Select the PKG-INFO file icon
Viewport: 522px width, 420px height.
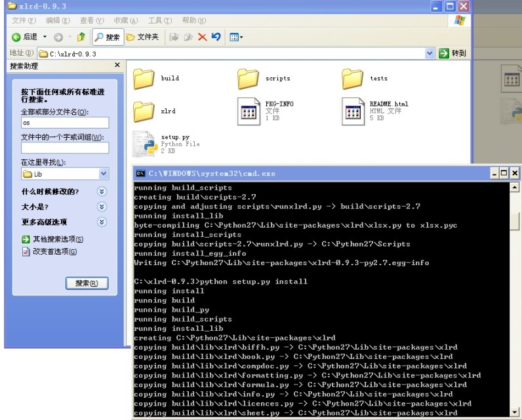pos(249,112)
